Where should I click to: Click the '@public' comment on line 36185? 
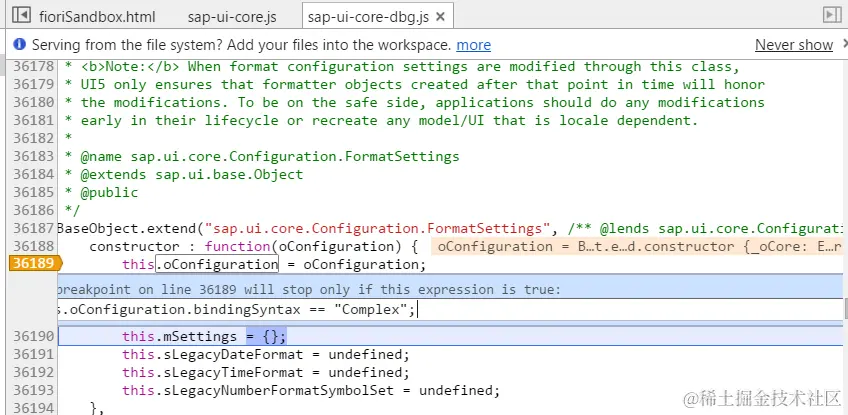point(109,192)
